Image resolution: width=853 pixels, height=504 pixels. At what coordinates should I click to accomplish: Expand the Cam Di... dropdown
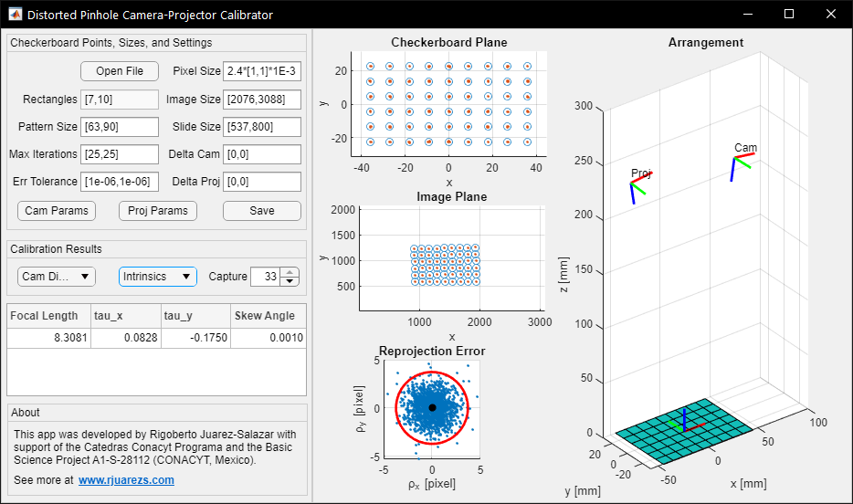click(56, 277)
